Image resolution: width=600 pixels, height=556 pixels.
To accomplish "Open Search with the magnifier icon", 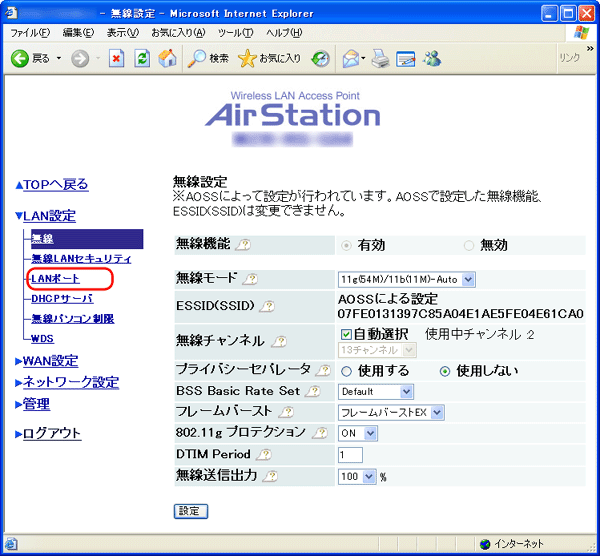I will [197, 59].
